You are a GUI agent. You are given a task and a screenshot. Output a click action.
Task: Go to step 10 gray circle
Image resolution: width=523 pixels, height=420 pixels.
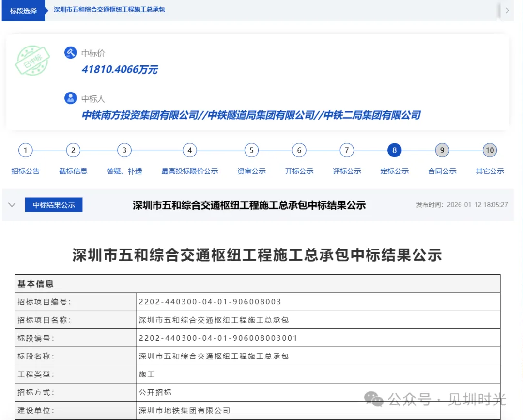(x=490, y=150)
